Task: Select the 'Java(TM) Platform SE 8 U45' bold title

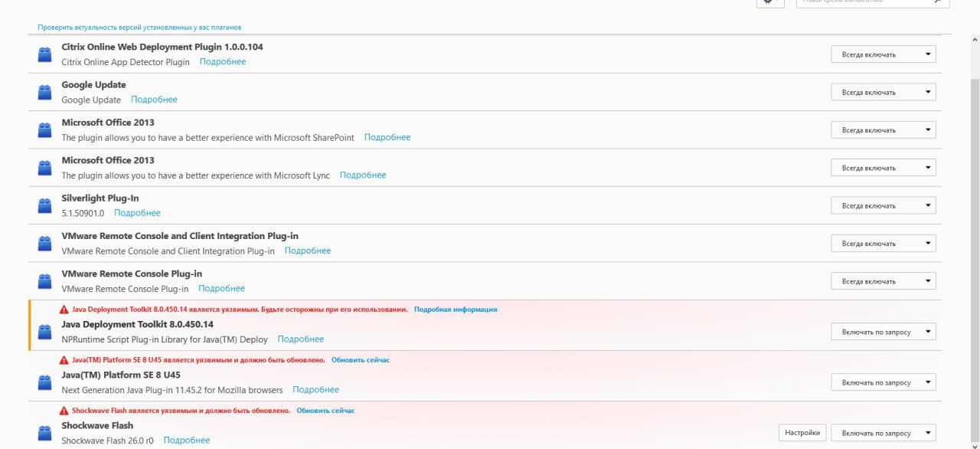Action: click(x=121, y=375)
